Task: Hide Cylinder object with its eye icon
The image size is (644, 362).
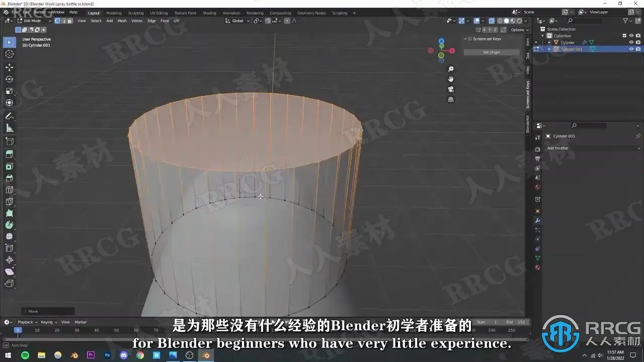Action: (631, 42)
